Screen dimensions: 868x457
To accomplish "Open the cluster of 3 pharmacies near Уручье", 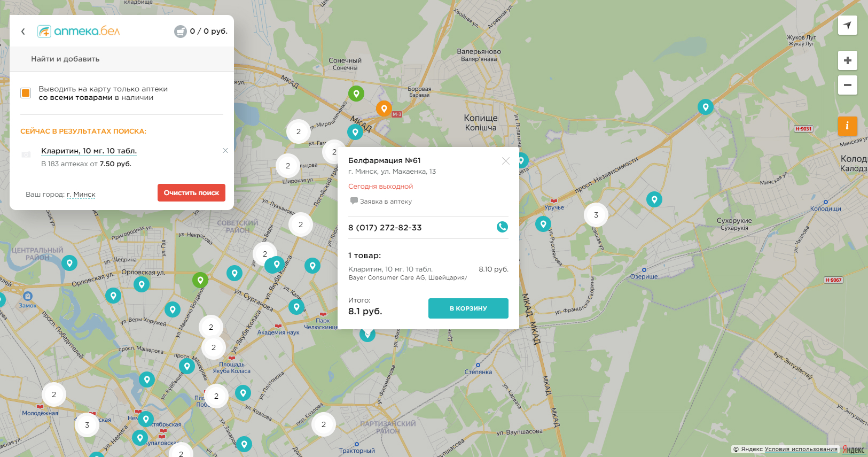I will tap(596, 215).
